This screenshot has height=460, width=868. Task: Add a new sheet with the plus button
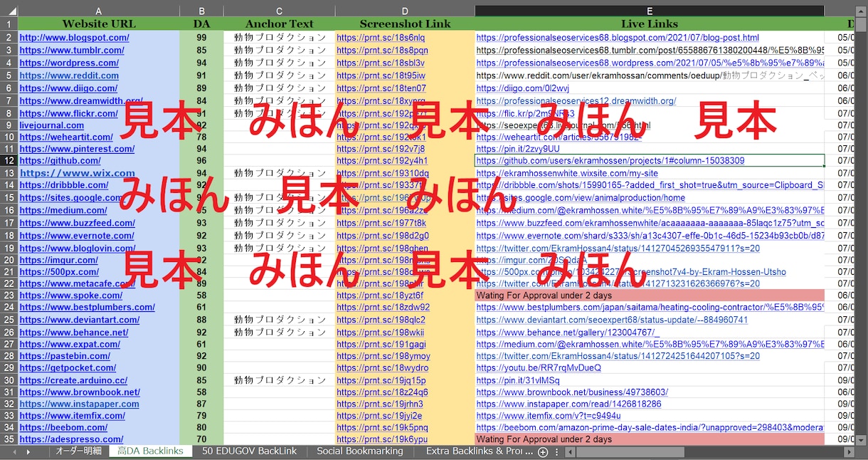click(543, 452)
